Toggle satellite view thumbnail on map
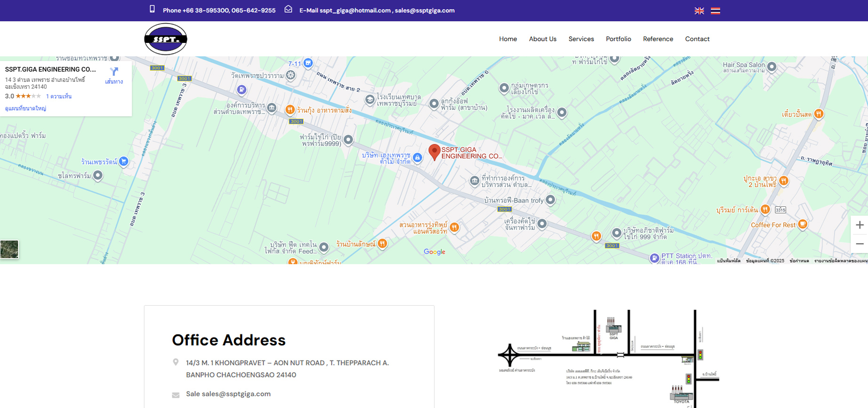This screenshot has height=408, width=868. [9, 249]
